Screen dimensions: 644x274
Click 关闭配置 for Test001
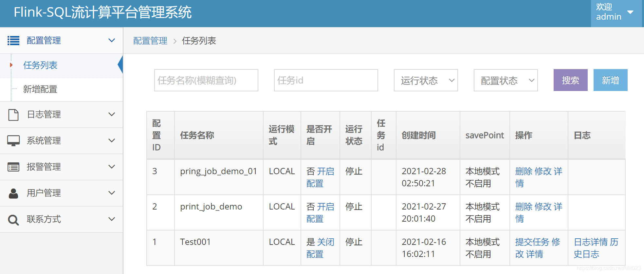pos(320,248)
